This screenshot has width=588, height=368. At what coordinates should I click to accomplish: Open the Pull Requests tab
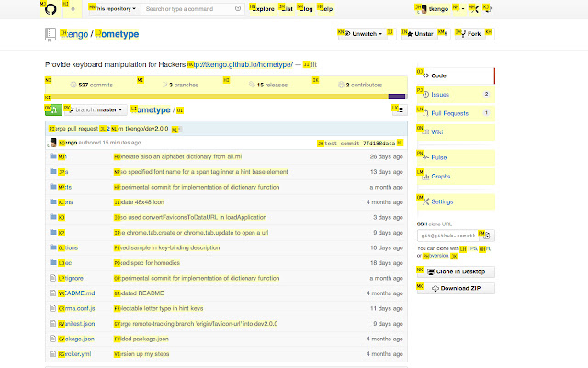(456, 113)
